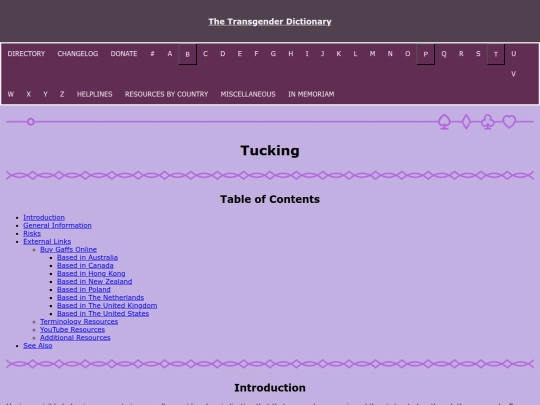Click the club suit icon
The image size is (540, 405).
488,122
